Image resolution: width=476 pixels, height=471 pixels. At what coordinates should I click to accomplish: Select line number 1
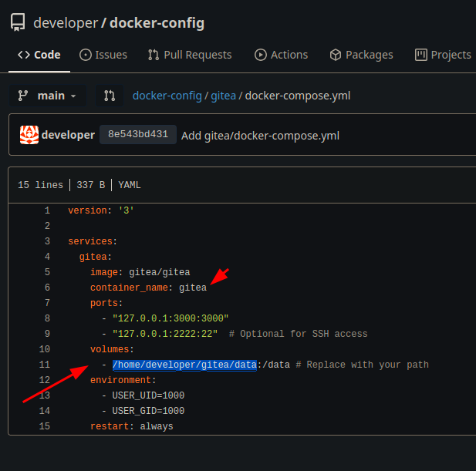(47, 210)
